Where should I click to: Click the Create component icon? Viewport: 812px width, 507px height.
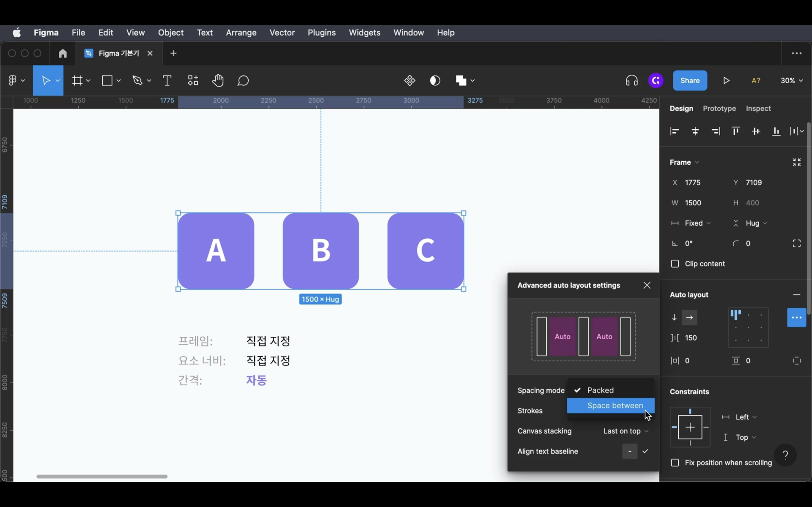tap(410, 81)
